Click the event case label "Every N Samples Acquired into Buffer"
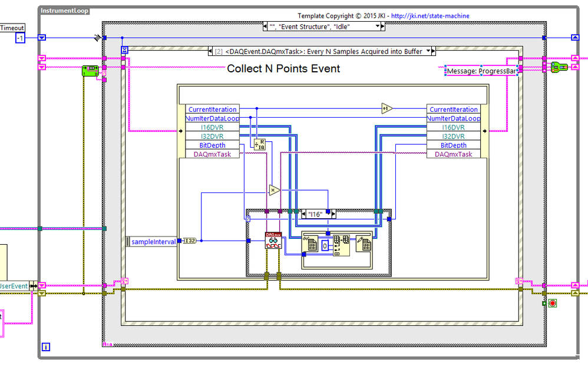588x366 pixels. (x=365, y=51)
